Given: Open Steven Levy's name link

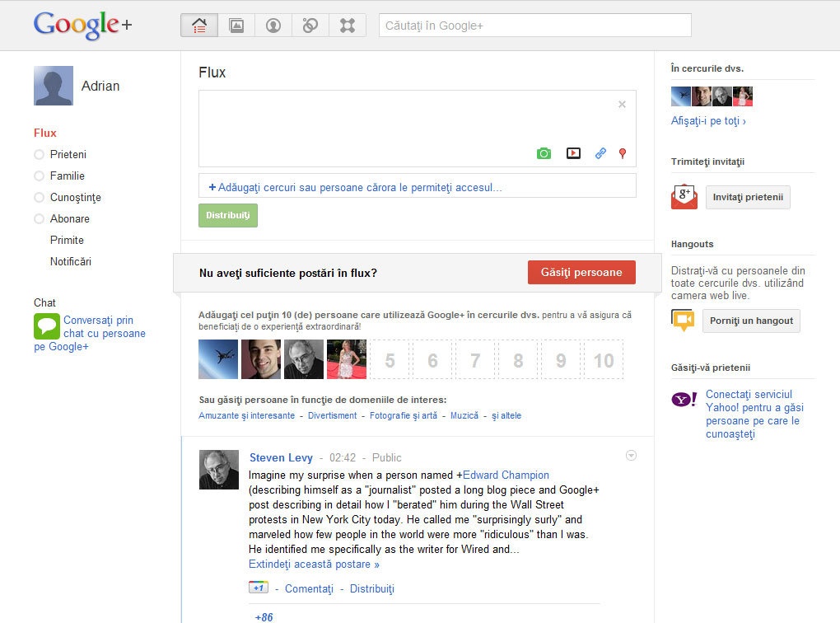Looking at the screenshot, I should point(281,457).
